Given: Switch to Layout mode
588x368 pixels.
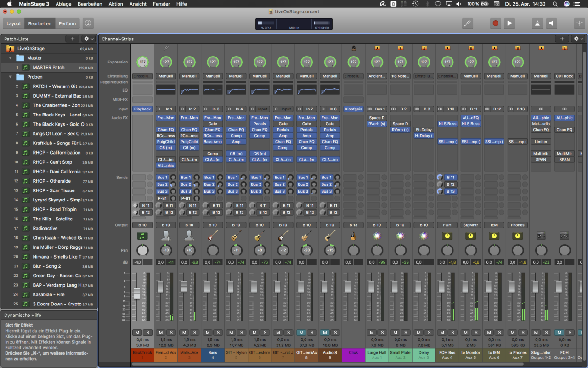Looking at the screenshot, I should coord(14,23).
